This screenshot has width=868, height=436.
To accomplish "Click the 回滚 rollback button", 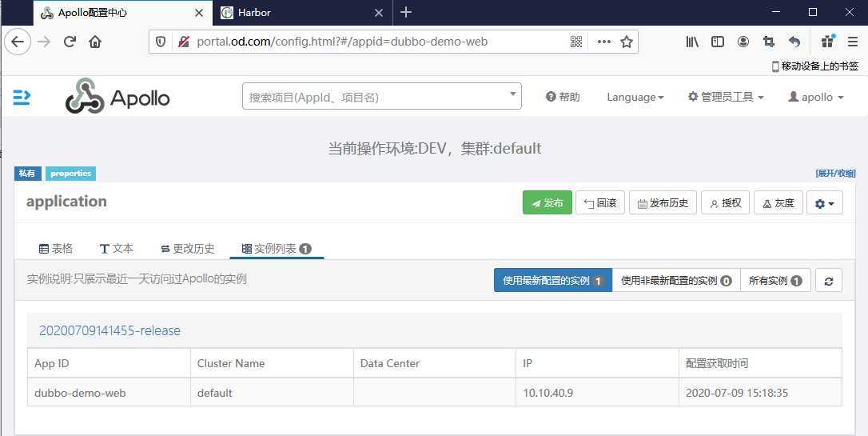I will click(x=600, y=202).
